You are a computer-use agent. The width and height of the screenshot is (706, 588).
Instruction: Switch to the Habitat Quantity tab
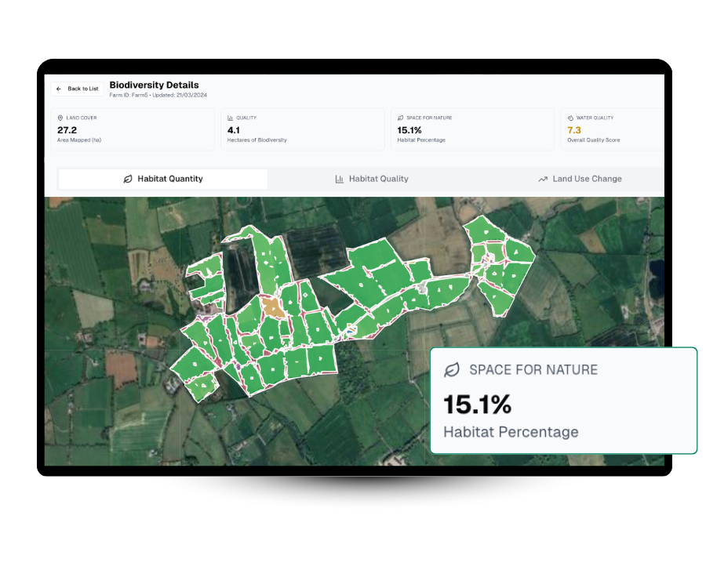point(163,179)
